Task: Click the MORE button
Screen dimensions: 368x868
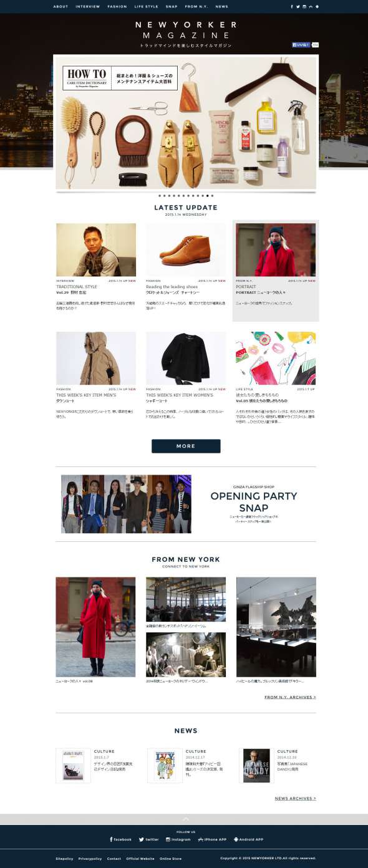Action: [x=186, y=446]
